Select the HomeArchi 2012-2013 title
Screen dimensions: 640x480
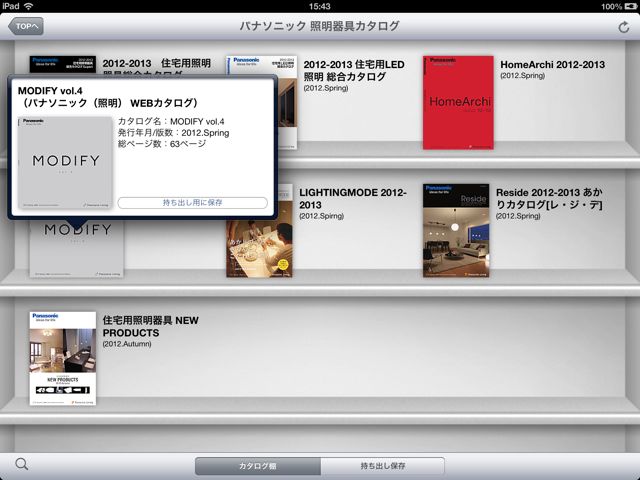pos(553,64)
